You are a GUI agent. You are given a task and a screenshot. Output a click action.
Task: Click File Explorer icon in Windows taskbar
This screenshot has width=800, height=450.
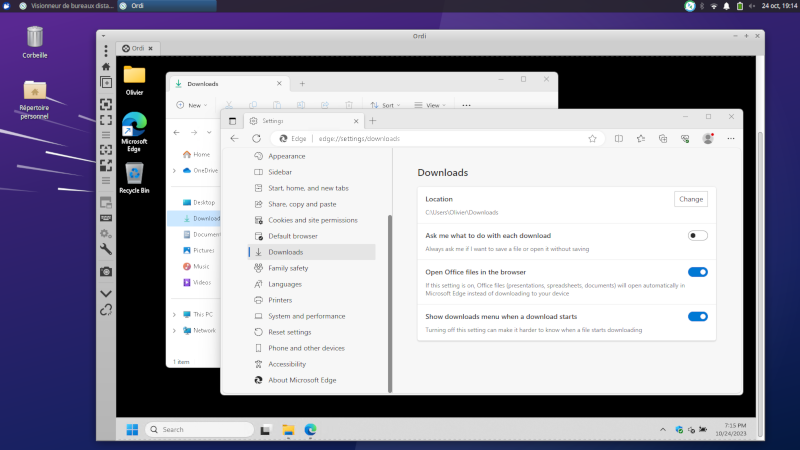coord(288,430)
